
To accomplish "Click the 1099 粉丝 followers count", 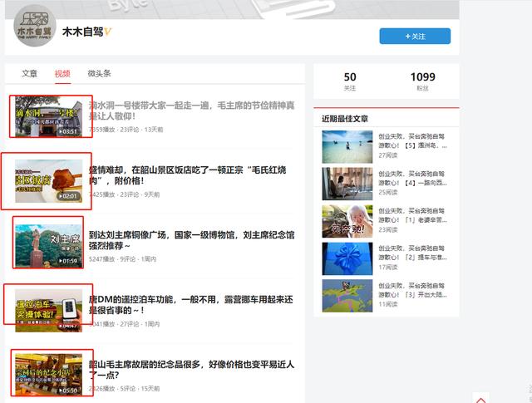I will tap(422, 81).
